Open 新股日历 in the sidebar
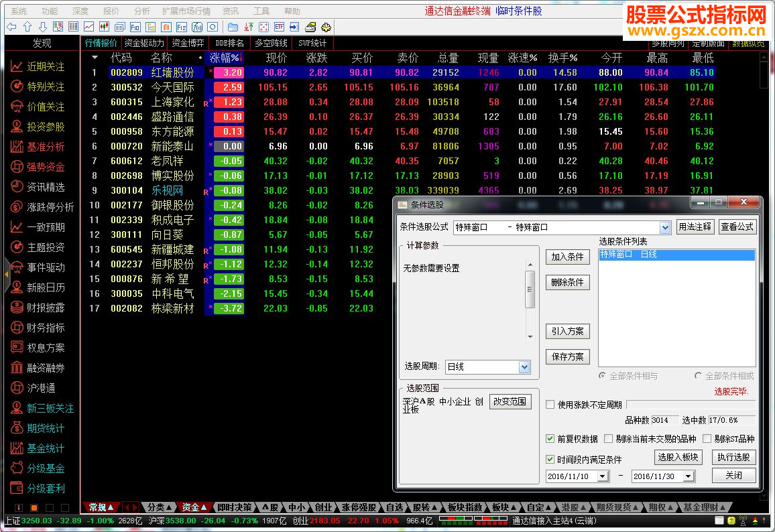Screen dimensions: 775x532 point(38,287)
